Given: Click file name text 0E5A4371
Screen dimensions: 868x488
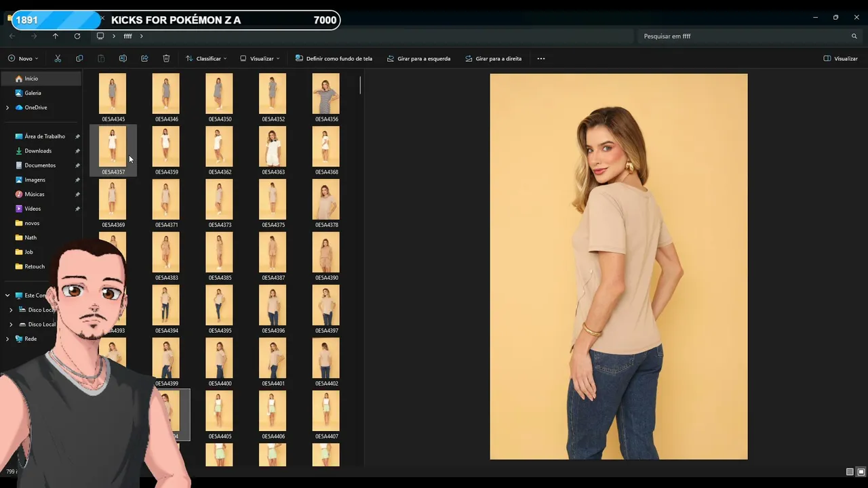Looking at the screenshot, I should (167, 225).
